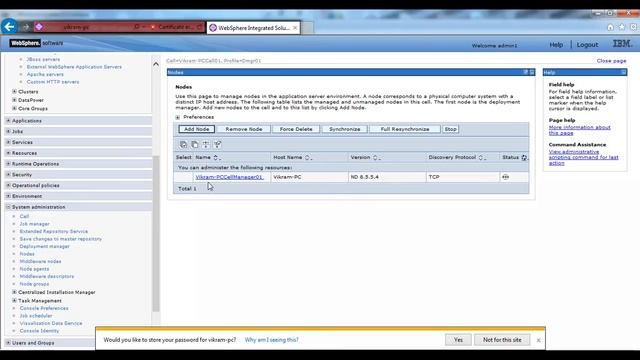This screenshot has width=640, height=360.
Task: Switch to the WebSphere Integrated Solutions tab
Action: pos(253,28)
